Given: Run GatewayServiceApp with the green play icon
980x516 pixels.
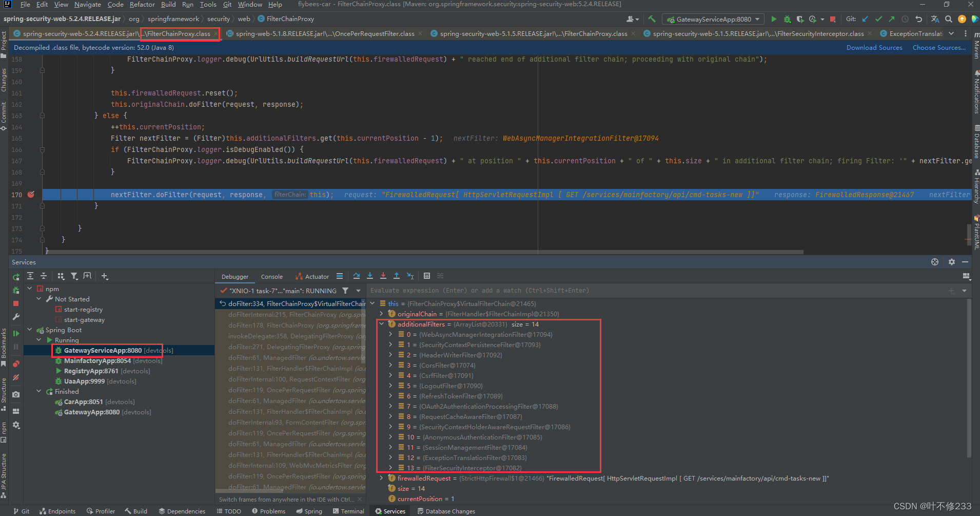Looking at the screenshot, I should (x=774, y=19).
